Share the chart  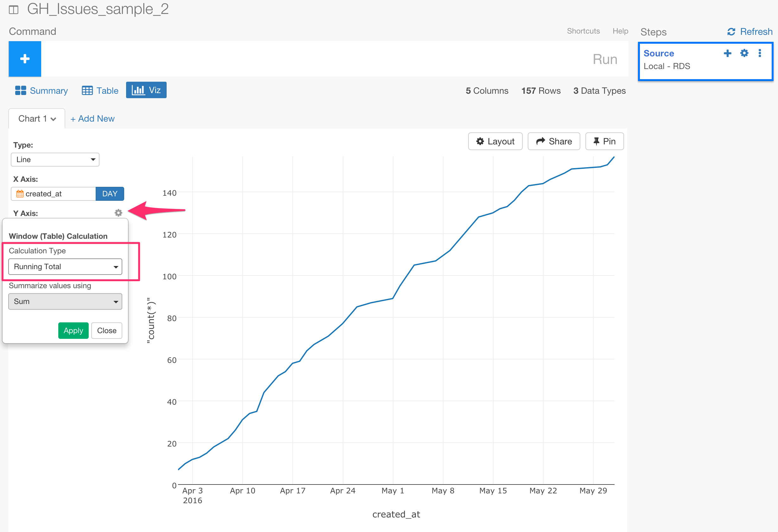click(553, 141)
